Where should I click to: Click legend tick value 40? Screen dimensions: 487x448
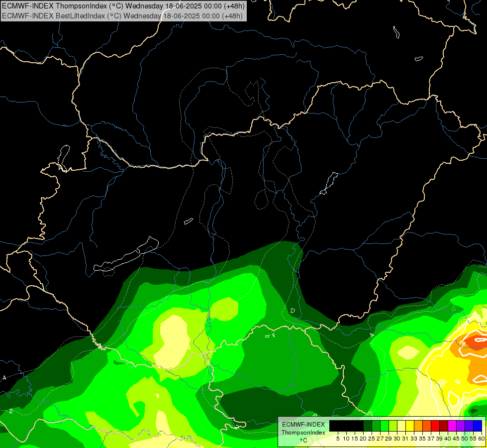448,439
